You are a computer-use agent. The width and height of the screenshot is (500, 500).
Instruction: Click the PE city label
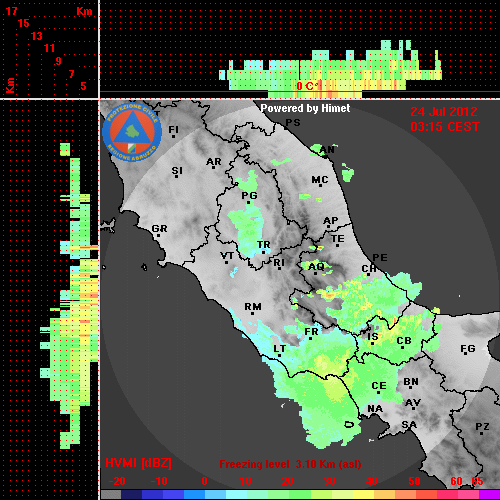point(380,258)
